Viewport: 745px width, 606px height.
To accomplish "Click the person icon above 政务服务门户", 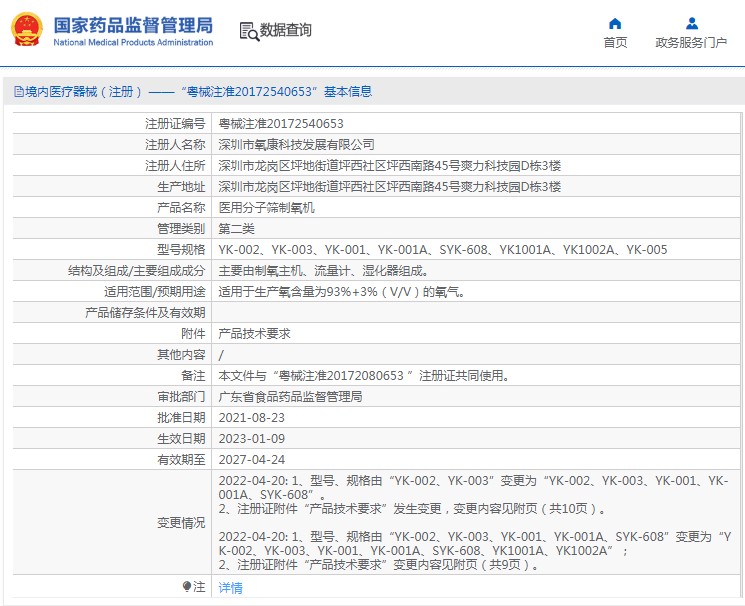I will click(690, 23).
